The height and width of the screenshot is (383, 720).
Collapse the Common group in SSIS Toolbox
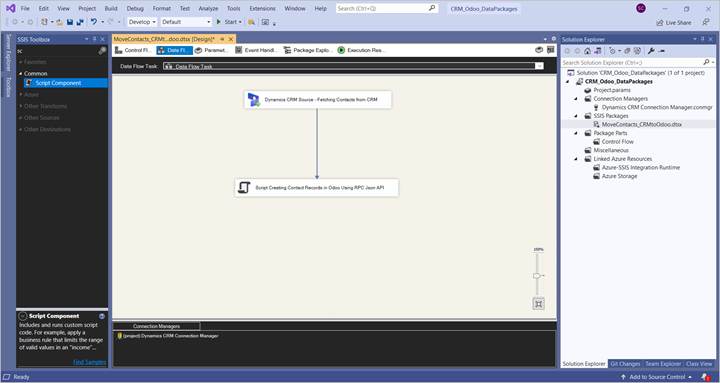[x=20, y=73]
